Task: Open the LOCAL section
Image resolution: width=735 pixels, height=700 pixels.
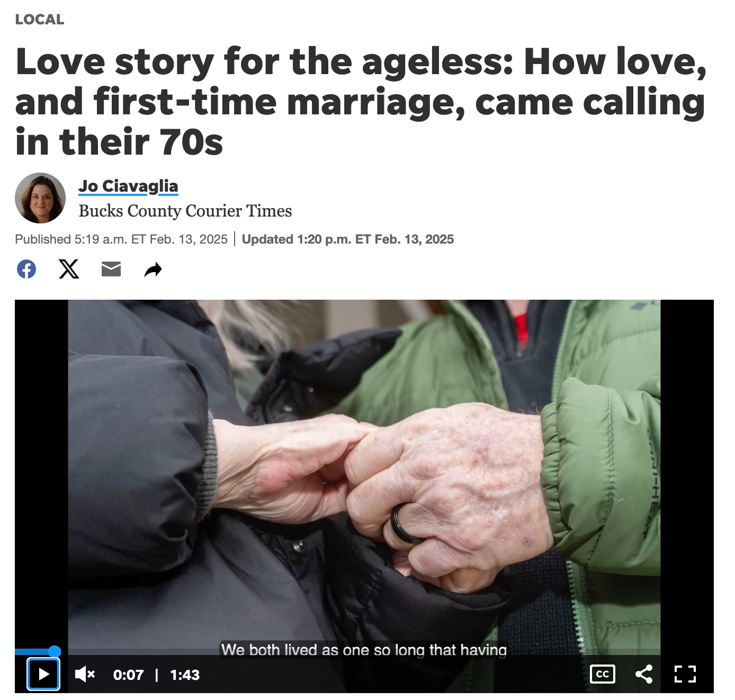Action: pyautogui.click(x=40, y=20)
